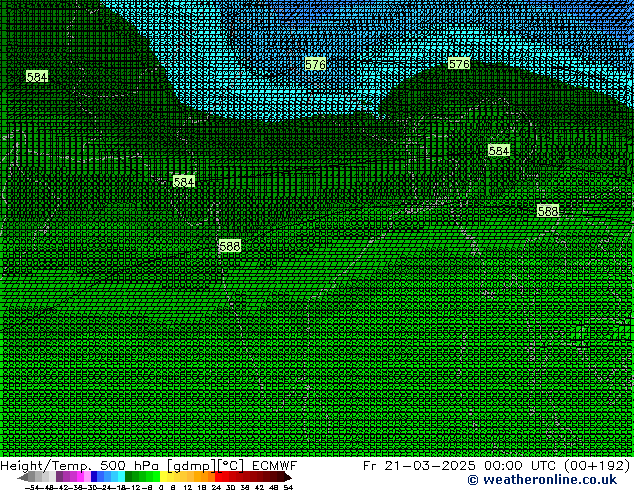
Task: Click the 584 contour label near the left edge
Action: pyautogui.click(x=37, y=76)
